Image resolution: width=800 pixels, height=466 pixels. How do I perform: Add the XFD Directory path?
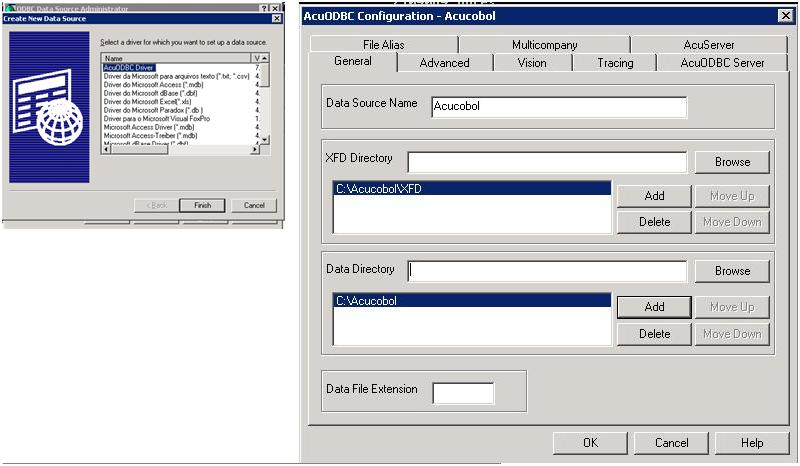tap(654, 196)
